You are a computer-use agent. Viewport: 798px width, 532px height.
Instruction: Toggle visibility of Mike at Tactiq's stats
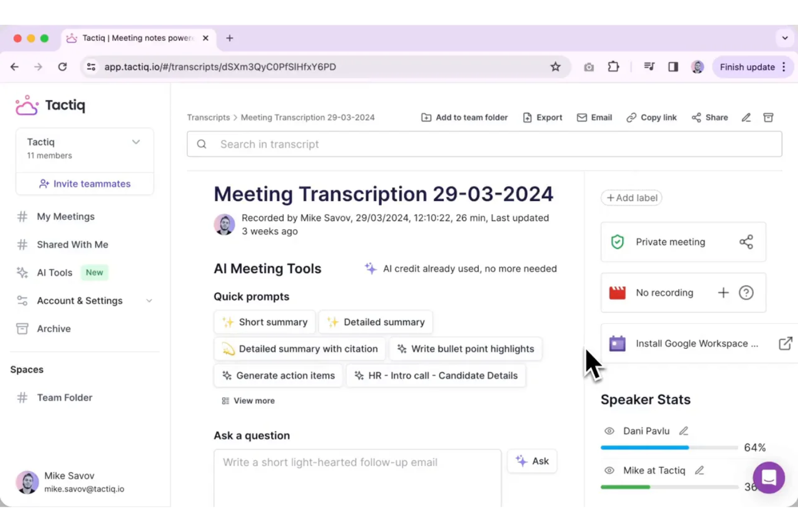tap(609, 470)
